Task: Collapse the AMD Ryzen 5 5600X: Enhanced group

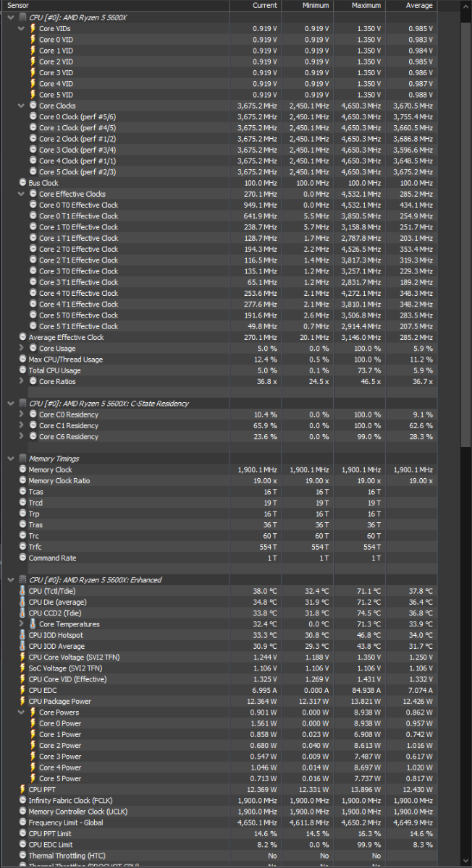Action: tap(11, 580)
